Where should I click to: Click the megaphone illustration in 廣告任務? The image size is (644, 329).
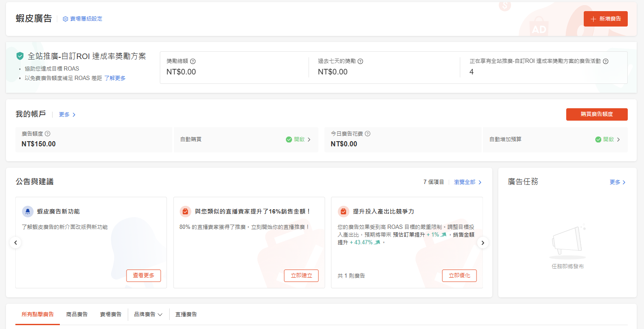(568, 241)
